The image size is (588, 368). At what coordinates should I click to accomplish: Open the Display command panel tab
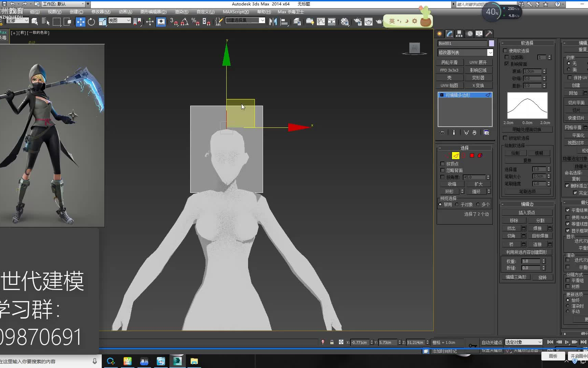[479, 33]
